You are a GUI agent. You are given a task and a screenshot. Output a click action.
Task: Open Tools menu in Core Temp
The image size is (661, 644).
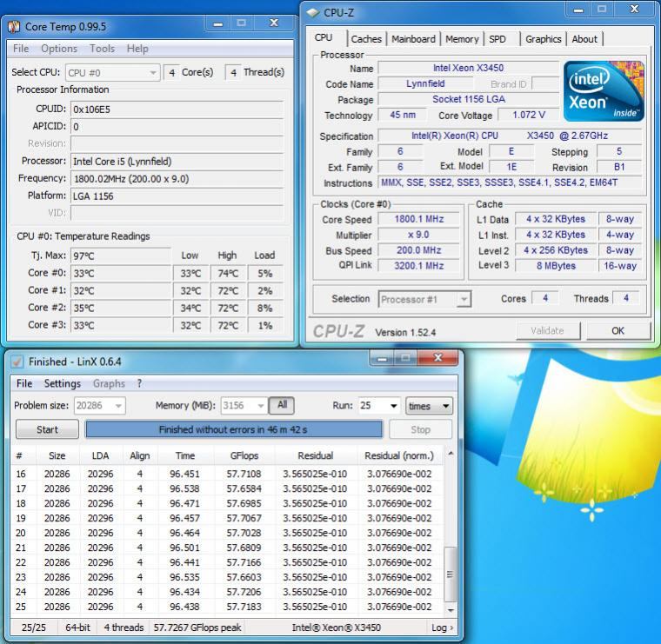pyautogui.click(x=102, y=49)
